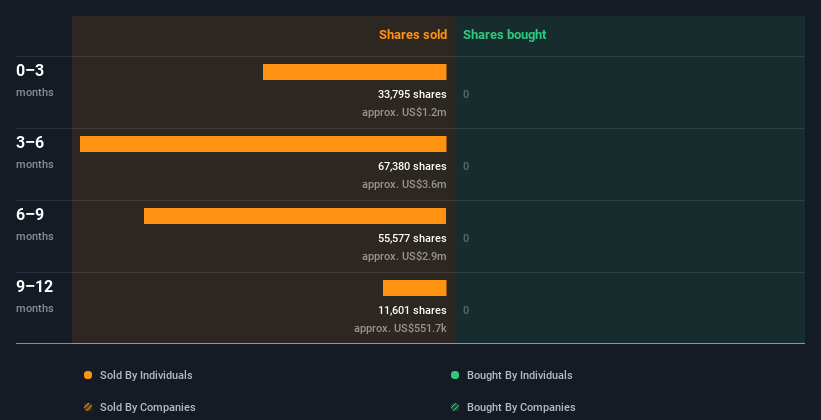This screenshot has width=821, height=420.
Task: Click the Sold By Individuals legend label
Action: tap(146, 375)
